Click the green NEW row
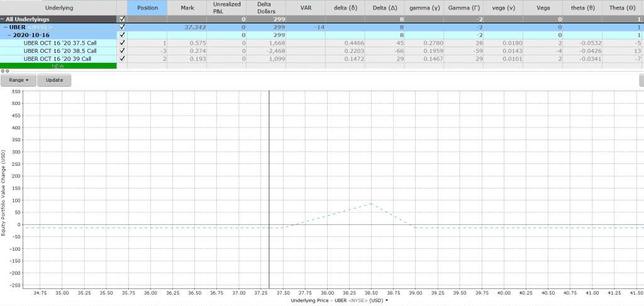This screenshot has height=306, width=644. [x=58, y=66]
